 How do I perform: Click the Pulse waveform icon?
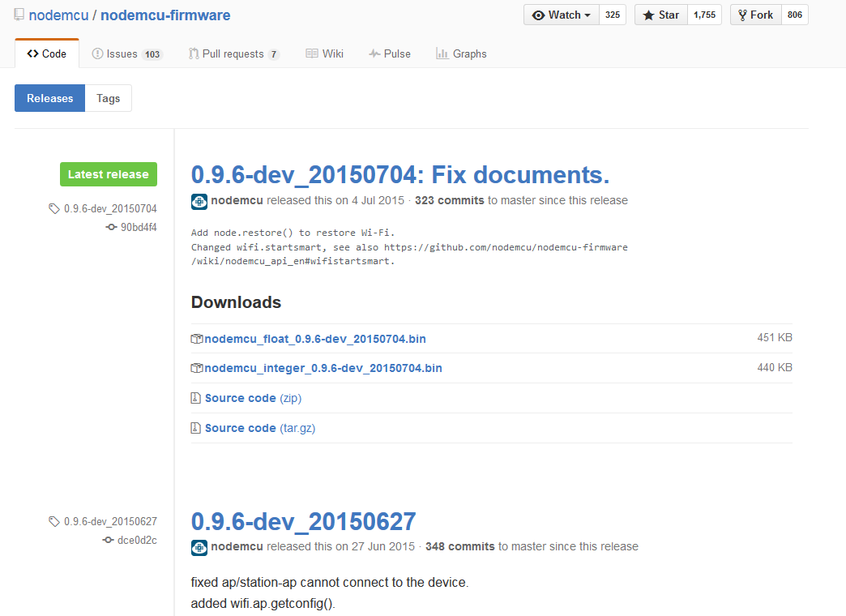tap(374, 53)
